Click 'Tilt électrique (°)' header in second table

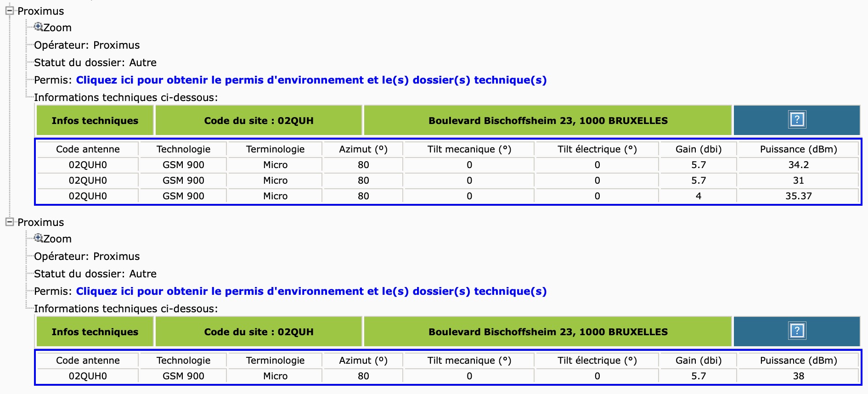click(x=597, y=360)
